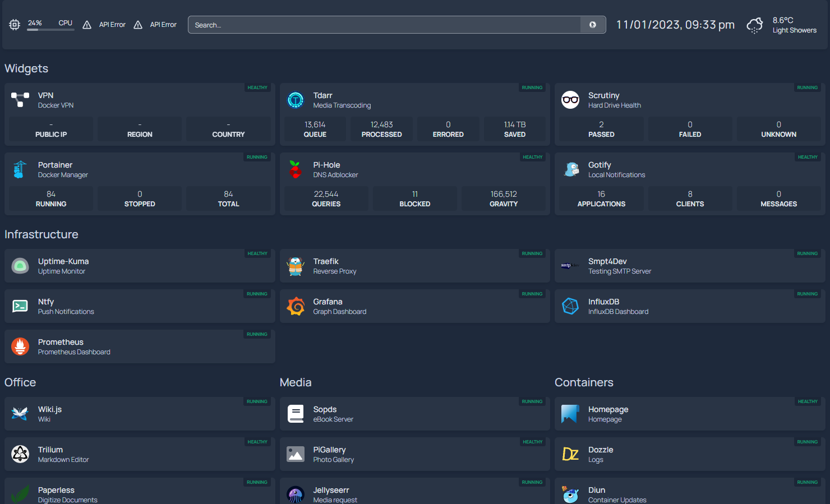The image size is (830, 504).
Task: Collapse the Containers section heading
Action: tap(584, 382)
